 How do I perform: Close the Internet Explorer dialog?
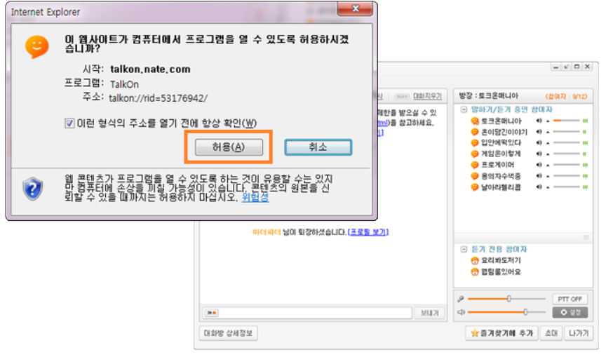pos(355,8)
